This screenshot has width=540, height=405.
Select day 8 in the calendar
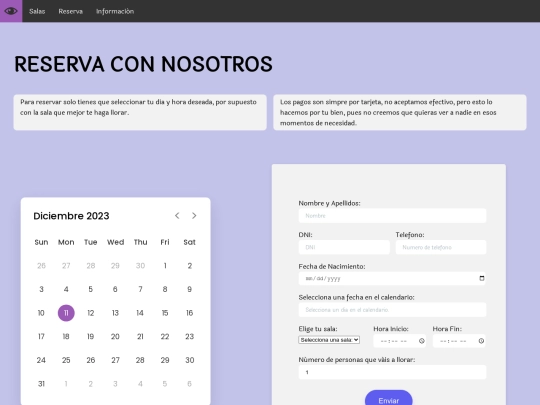pos(165,289)
